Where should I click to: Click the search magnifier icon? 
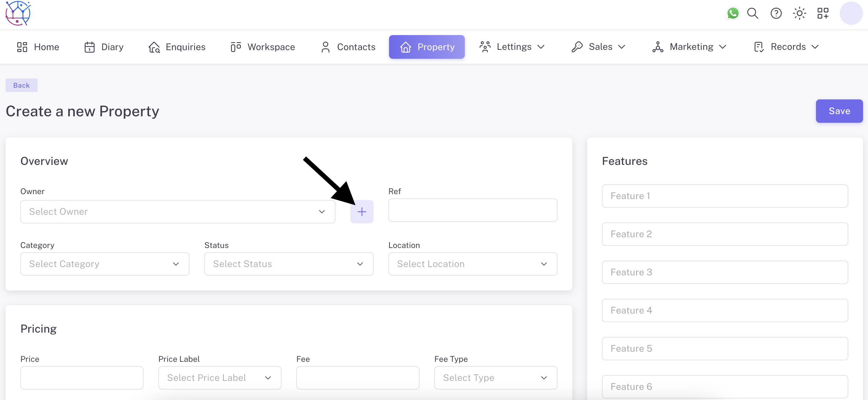click(x=752, y=14)
